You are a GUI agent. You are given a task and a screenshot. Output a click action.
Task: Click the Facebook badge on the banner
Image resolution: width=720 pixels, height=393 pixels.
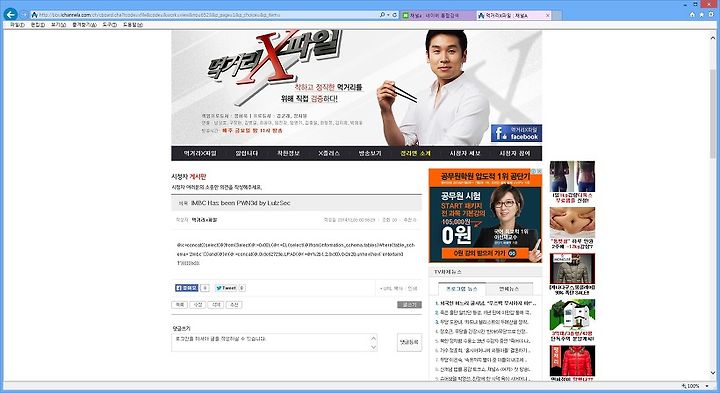tap(516, 133)
